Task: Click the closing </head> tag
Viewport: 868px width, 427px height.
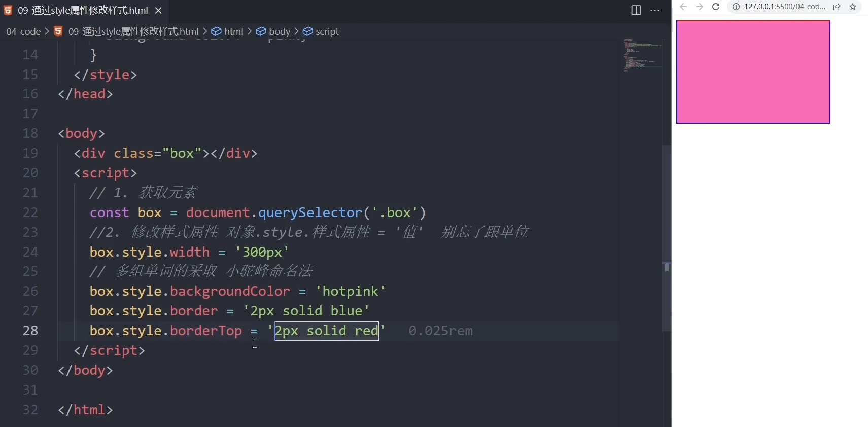Action: pos(85,94)
